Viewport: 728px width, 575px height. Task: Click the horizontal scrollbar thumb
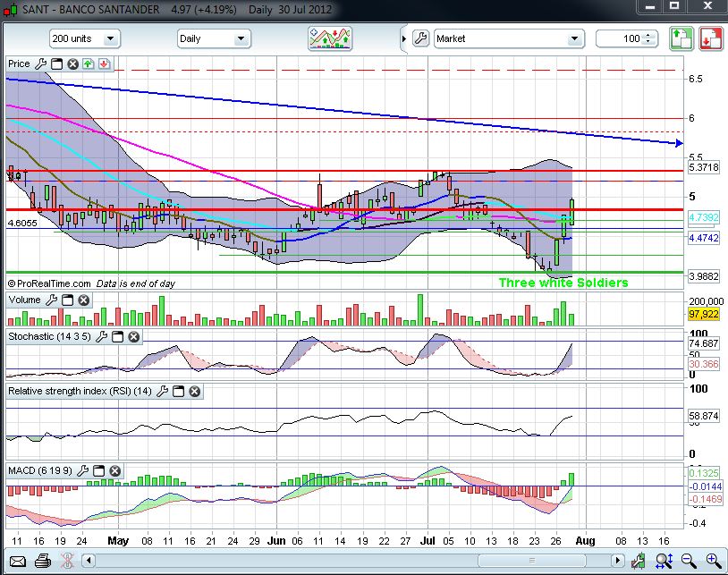pos(532,561)
